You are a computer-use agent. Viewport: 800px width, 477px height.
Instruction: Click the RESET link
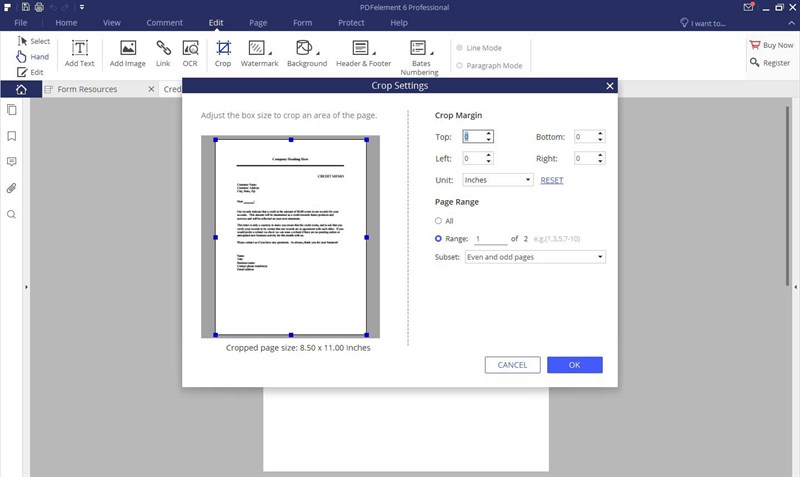[x=552, y=180]
